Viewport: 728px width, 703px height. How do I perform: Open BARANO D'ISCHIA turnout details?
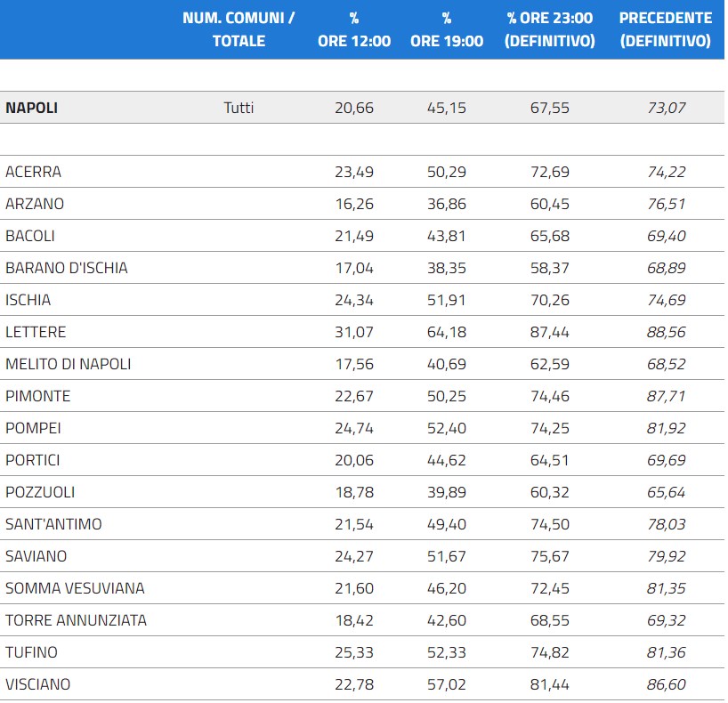pyautogui.click(x=67, y=268)
